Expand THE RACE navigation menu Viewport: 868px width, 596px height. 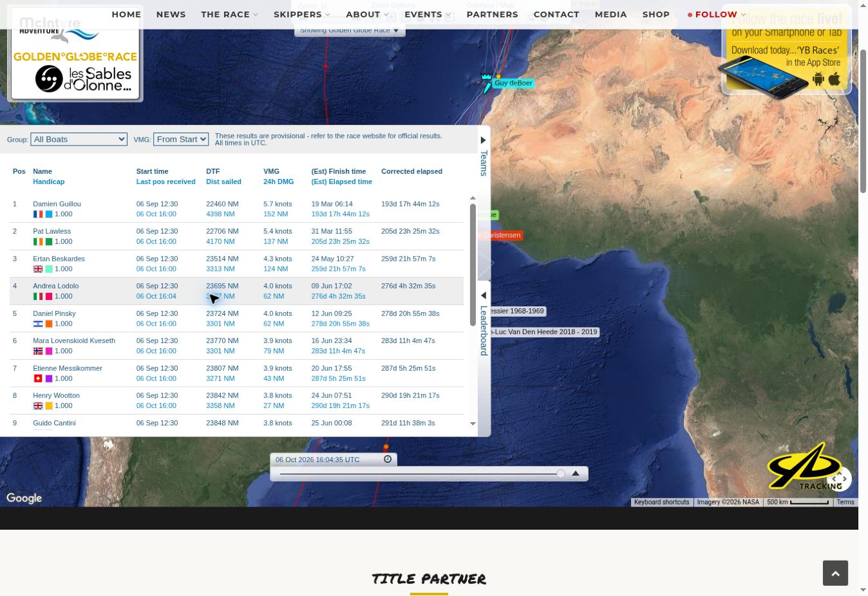pos(229,14)
